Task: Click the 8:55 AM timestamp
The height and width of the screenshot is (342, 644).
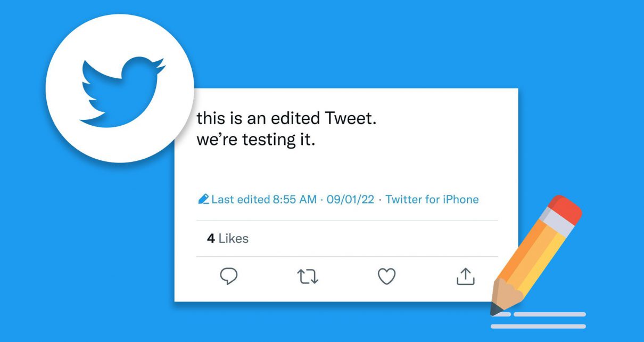Action: pos(294,200)
